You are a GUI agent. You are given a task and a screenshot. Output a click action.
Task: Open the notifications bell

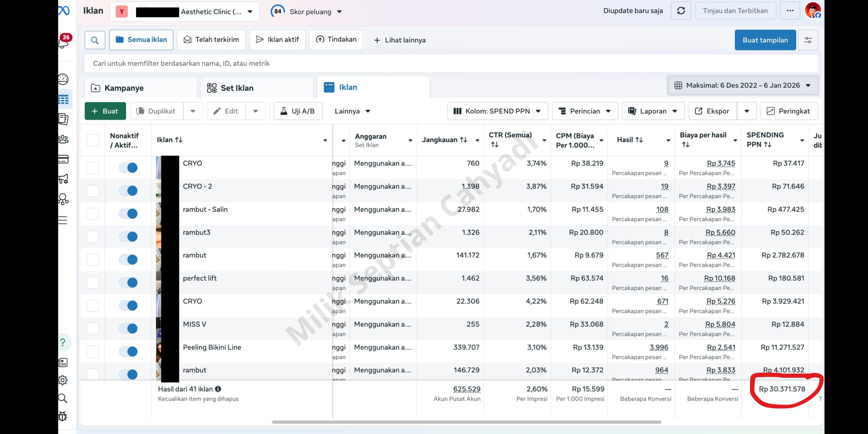click(x=64, y=43)
